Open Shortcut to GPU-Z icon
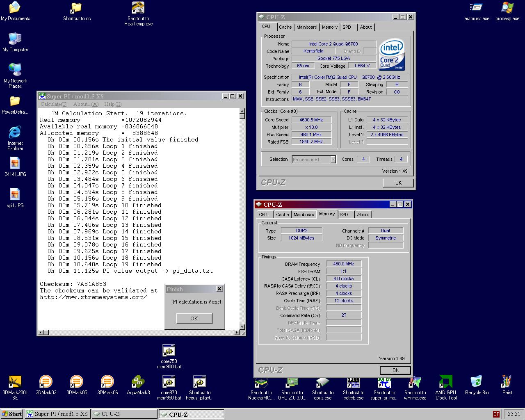This screenshot has height=420, width=525. [292, 388]
